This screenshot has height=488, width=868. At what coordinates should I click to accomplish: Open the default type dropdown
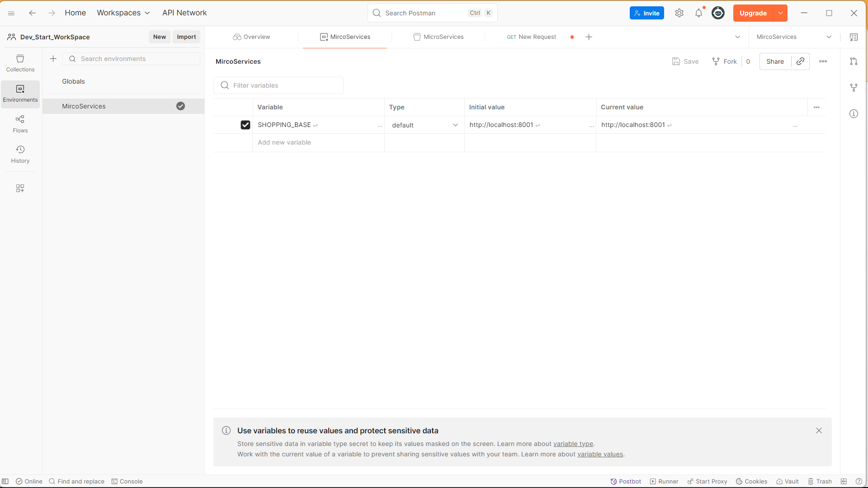click(x=425, y=125)
